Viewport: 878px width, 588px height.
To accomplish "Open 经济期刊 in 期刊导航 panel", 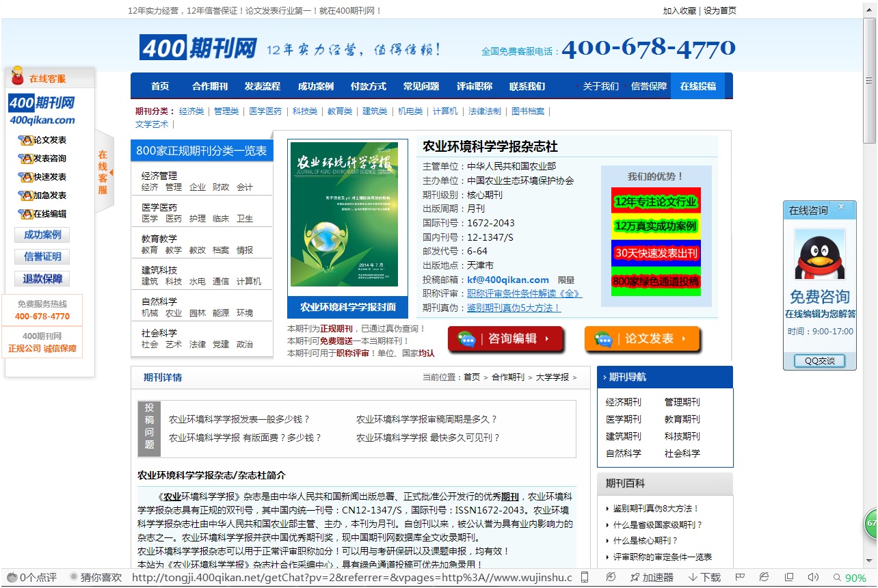I will pyautogui.click(x=624, y=402).
